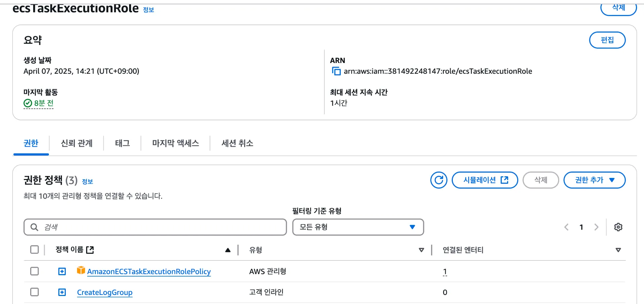
Task: Click the green check last activity icon
Action: coord(28,103)
